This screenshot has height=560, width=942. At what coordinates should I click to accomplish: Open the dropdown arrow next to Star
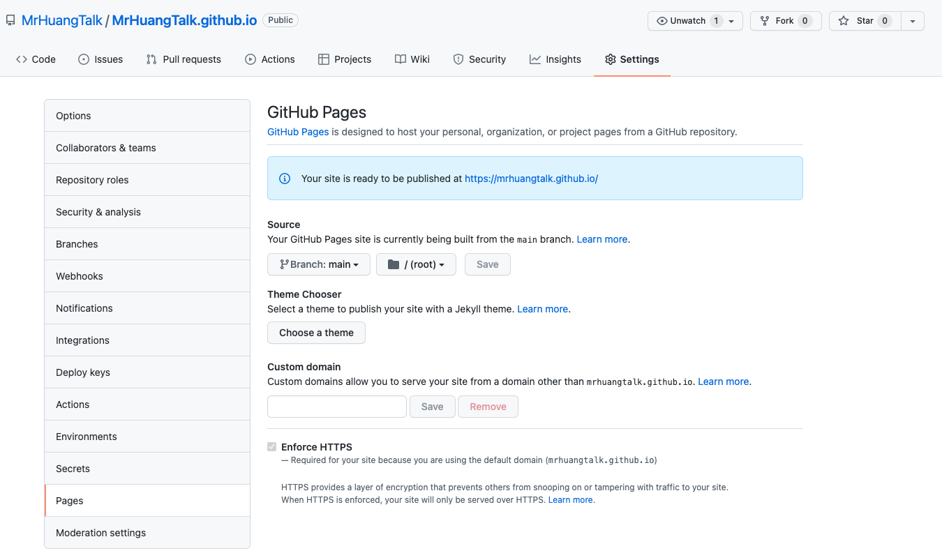coord(912,21)
